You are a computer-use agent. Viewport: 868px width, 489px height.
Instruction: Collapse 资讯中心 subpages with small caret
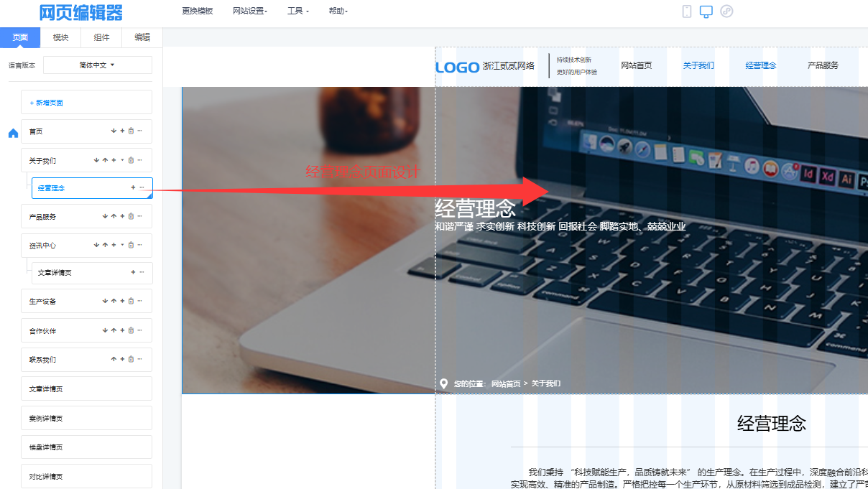pos(122,246)
